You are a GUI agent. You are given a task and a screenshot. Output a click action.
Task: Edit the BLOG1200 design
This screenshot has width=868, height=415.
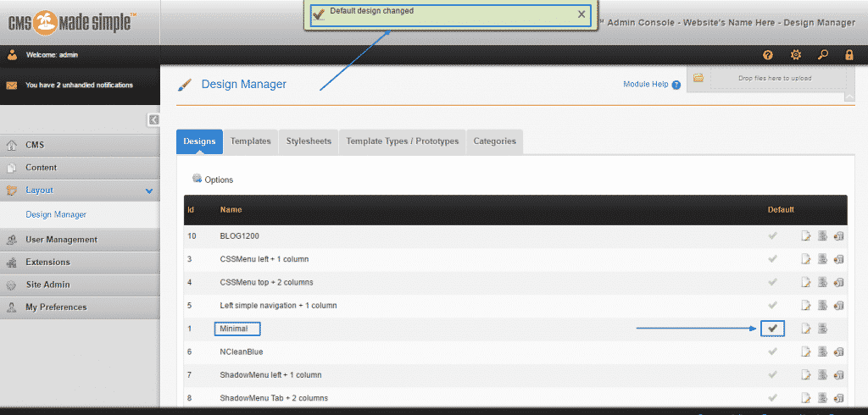(x=806, y=236)
